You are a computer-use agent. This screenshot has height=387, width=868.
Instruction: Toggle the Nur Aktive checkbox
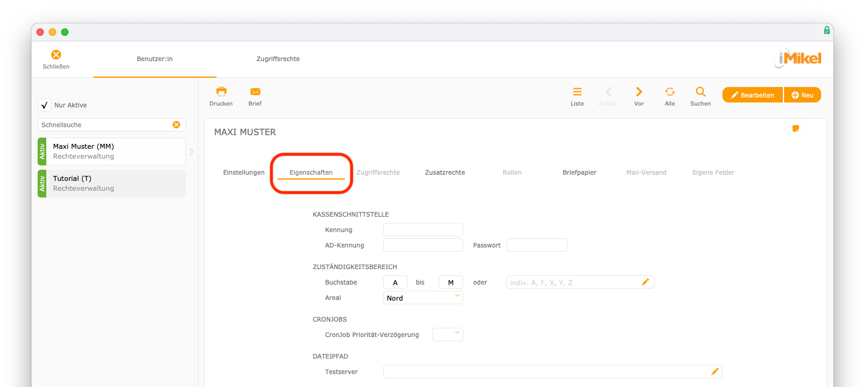(x=44, y=105)
